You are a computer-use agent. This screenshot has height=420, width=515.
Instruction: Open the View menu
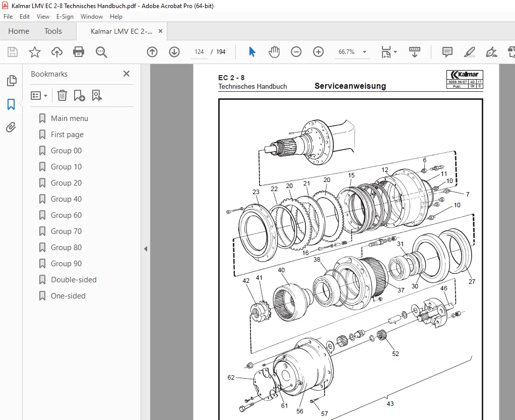click(43, 17)
